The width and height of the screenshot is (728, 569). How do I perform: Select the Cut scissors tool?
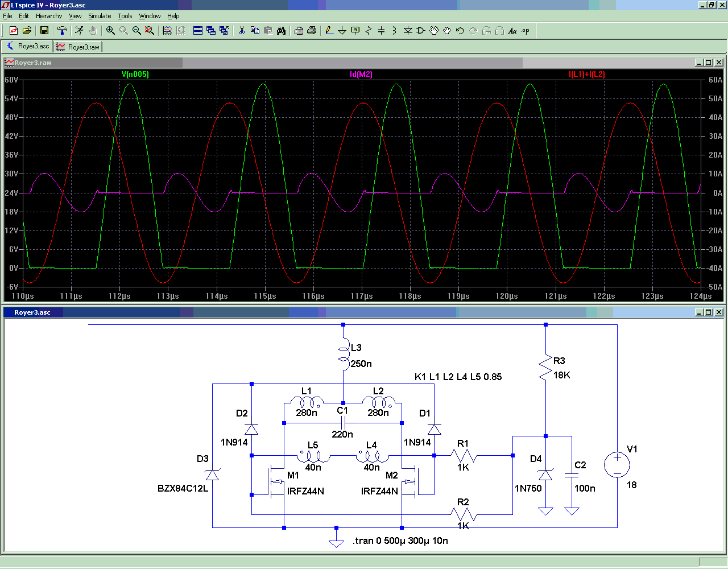pos(242,31)
